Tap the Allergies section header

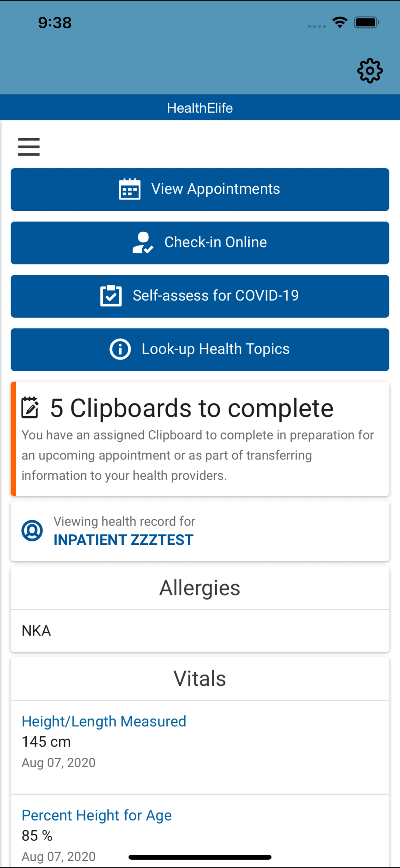pyautogui.click(x=200, y=588)
